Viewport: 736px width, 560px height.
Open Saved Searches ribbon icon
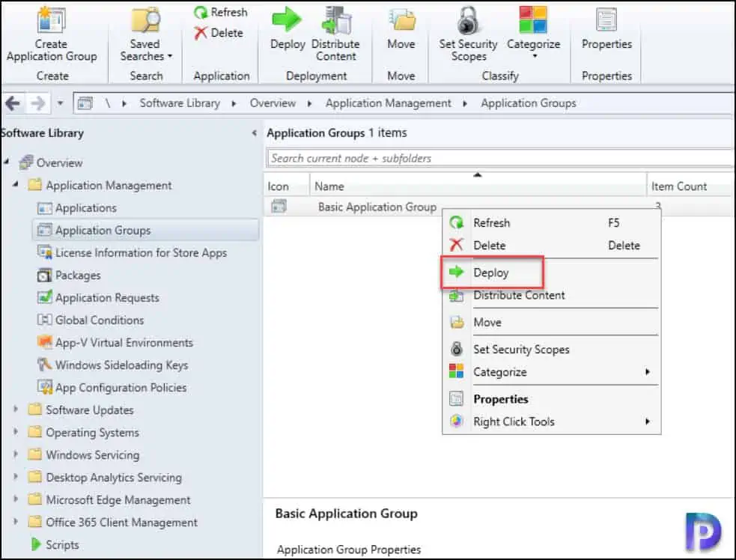tap(145, 21)
